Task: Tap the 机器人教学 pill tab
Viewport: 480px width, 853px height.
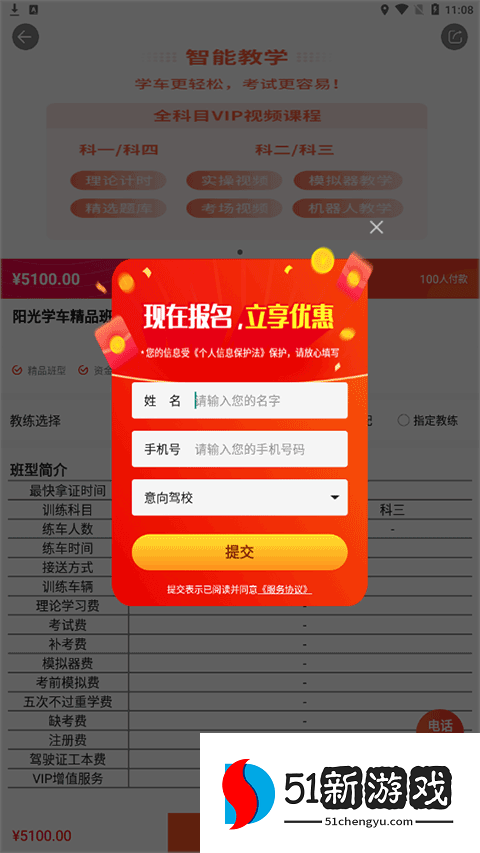Action: pyautogui.click(x=349, y=208)
